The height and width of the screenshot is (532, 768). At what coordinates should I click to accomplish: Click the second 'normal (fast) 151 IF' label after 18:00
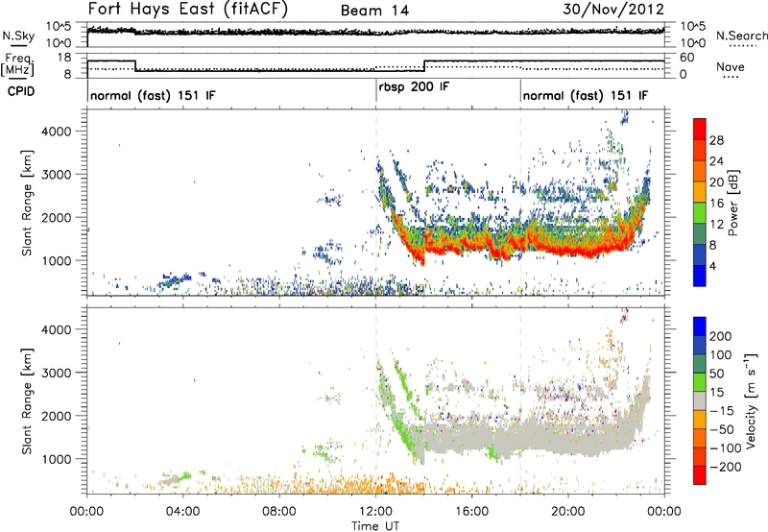(586, 95)
